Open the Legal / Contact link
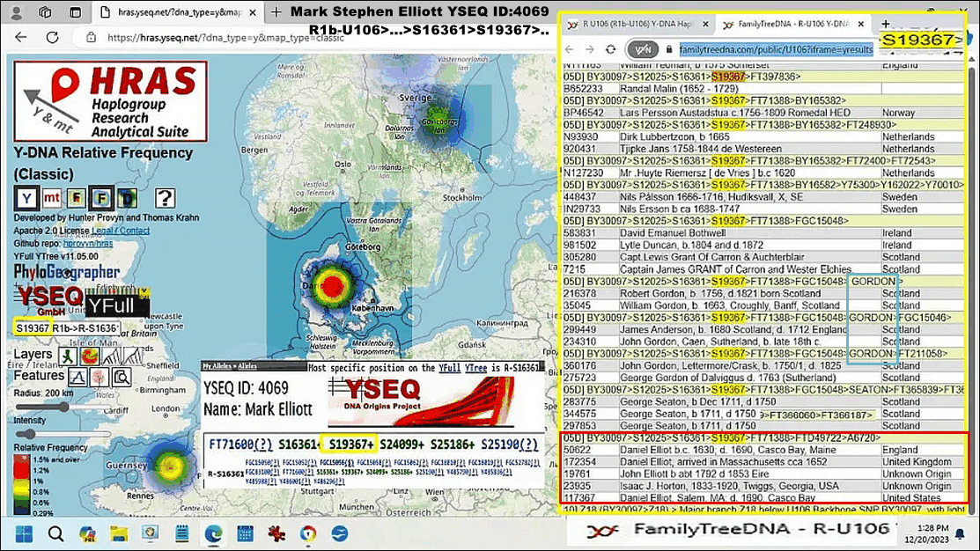The height and width of the screenshot is (551, 980). (x=121, y=231)
